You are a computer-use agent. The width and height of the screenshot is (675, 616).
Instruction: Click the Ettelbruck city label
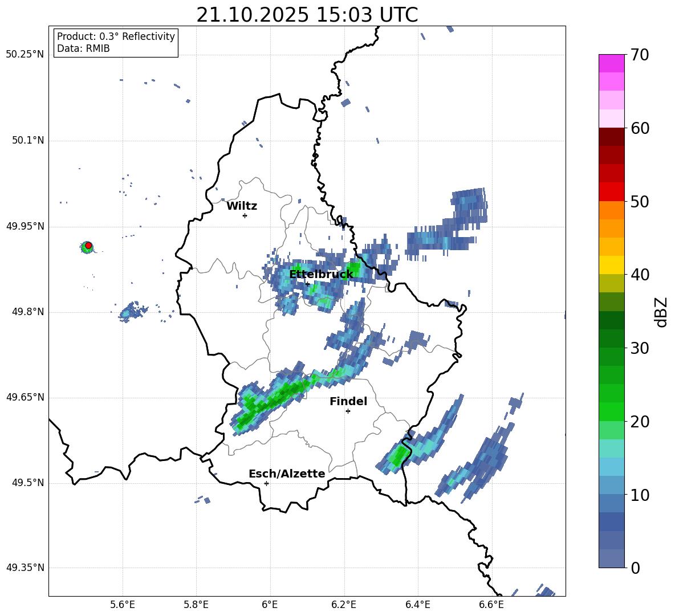tap(321, 275)
